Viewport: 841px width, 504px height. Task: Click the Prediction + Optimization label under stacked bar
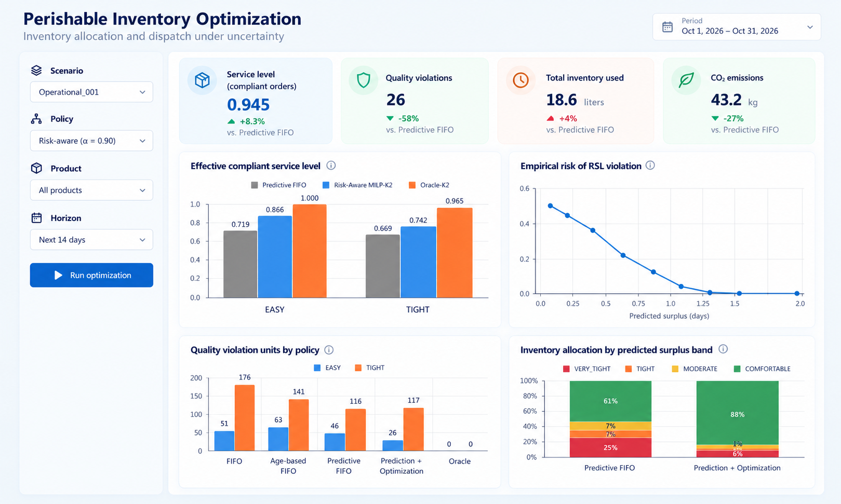click(737, 468)
